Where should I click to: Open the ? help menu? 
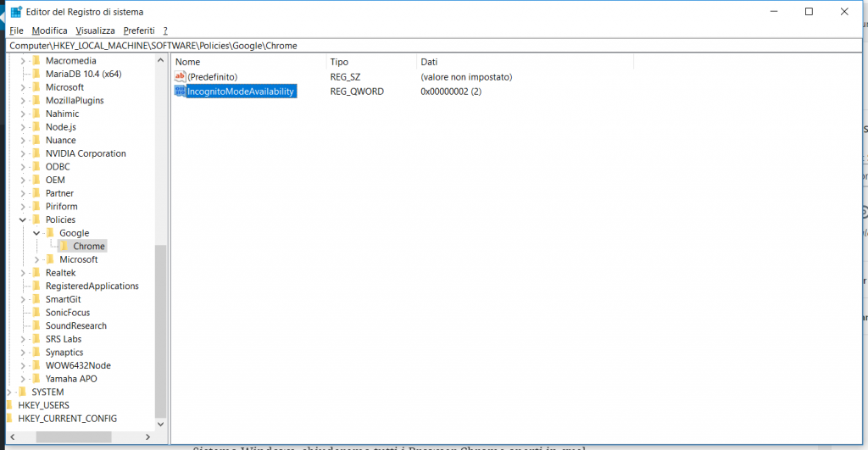(165, 31)
